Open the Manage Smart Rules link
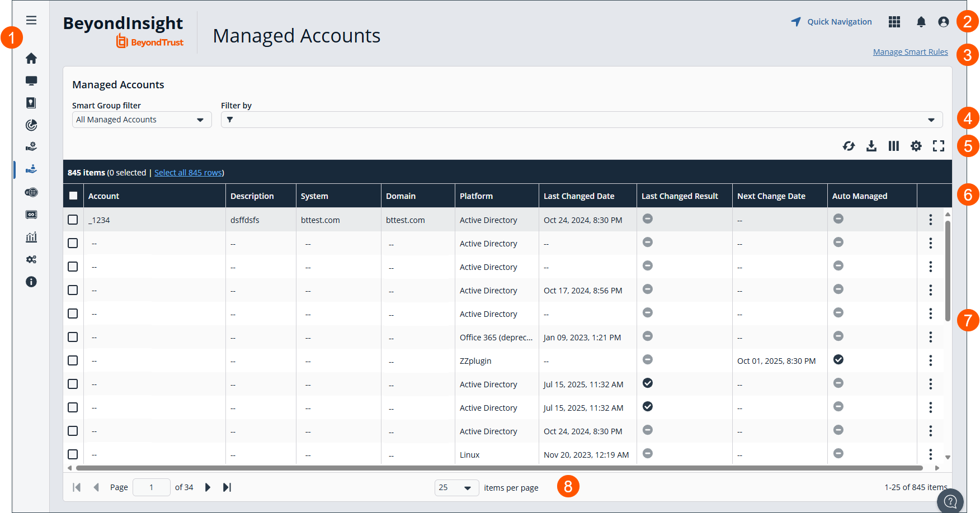Viewport: 980px width, 513px height. click(x=911, y=52)
